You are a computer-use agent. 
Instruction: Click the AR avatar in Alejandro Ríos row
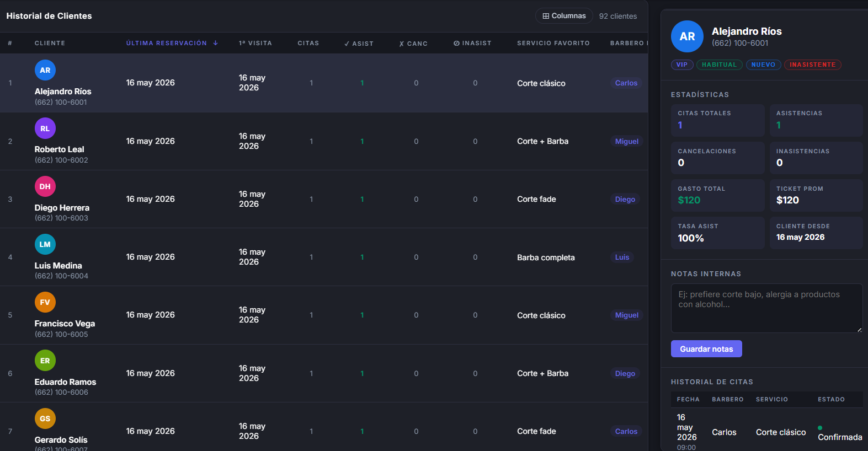pyautogui.click(x=45, y=70)
